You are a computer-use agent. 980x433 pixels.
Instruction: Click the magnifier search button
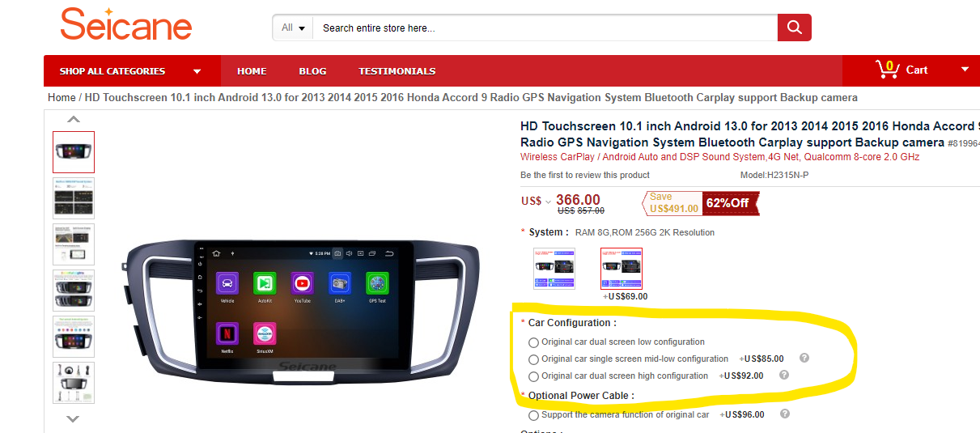[x=794, y=28]
